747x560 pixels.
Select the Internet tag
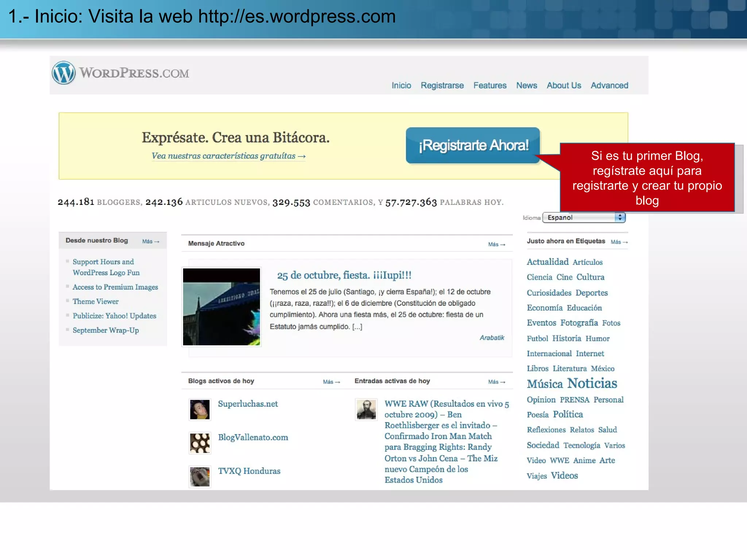590,353
